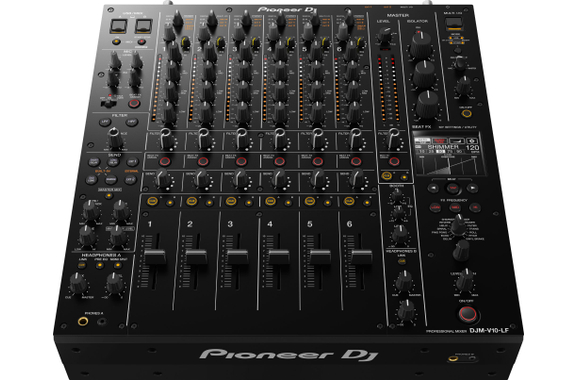Enable Beat FX assign on channel 1
The width and height of the screenshot is (576, 380).
click(165, 161)
